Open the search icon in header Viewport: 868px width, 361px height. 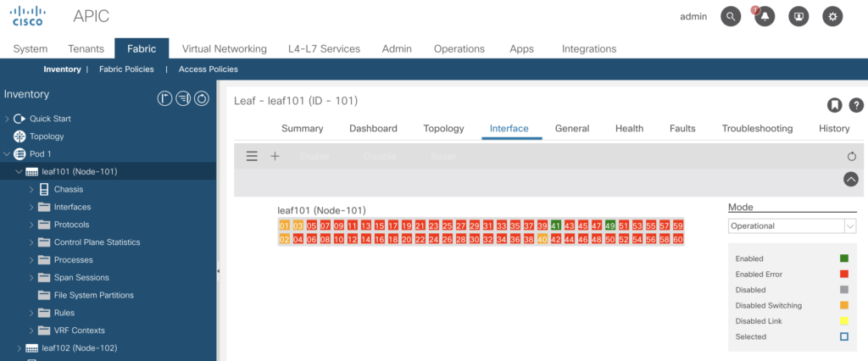pos(731,17)
